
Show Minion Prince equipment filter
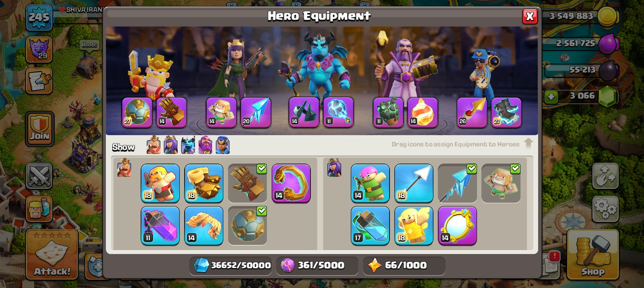pyautogui.click(x=188, y=145)
